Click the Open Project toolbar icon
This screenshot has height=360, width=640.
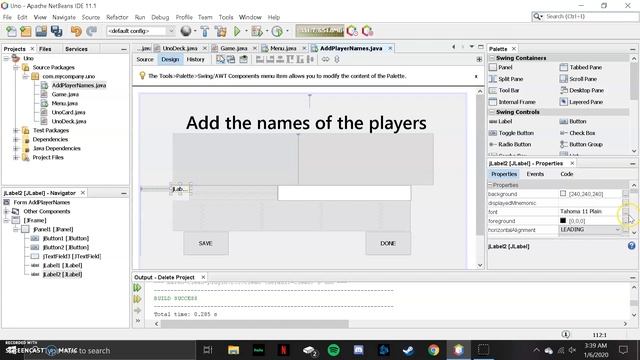click(41, 31)
